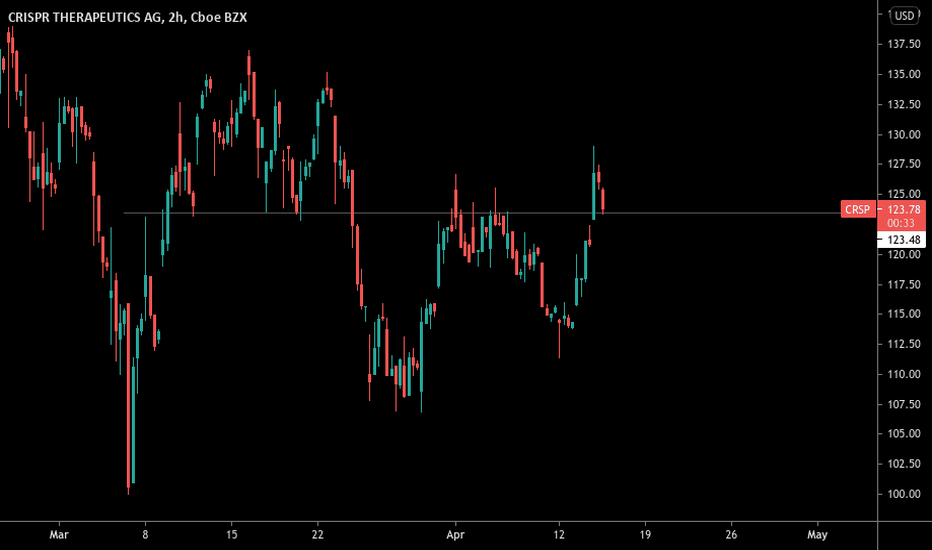Click the 00:33 countdown timer label
Viewport: 932px width, 550px height.
[x=900, y=223]
